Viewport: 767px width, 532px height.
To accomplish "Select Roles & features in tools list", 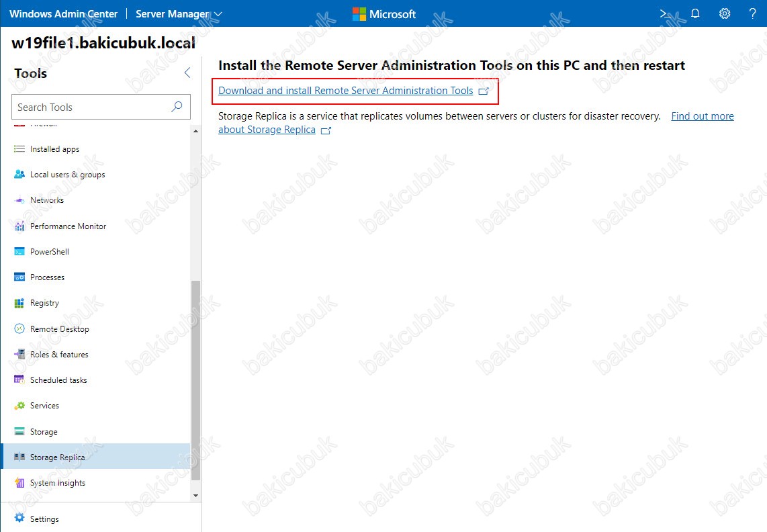I will pos(96,355).
